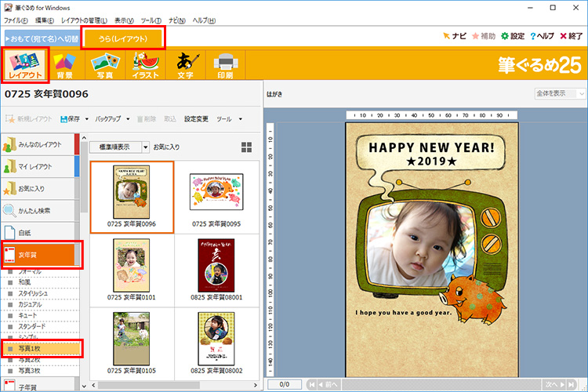Click the お気に入り filter link
588x392 pixels.
pos(166,147)
